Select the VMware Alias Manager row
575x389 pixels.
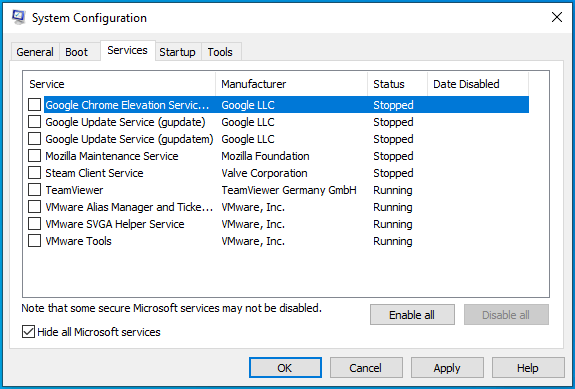(279, 207)
